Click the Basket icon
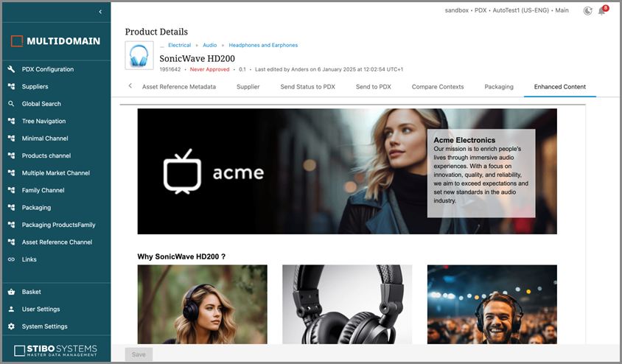Viewport: 622px width, 364px height. point(11,292)
